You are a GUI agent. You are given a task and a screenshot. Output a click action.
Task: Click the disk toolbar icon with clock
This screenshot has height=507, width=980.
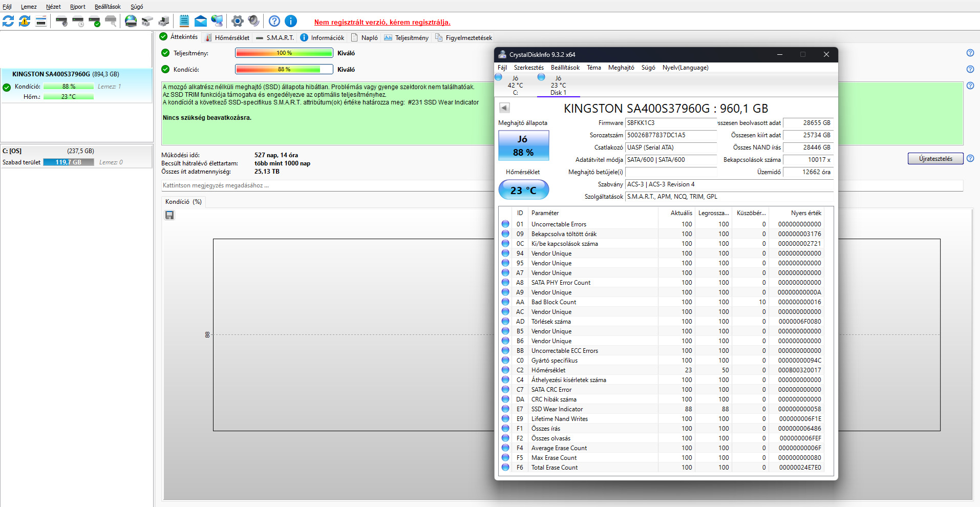(x=78, y=21)
